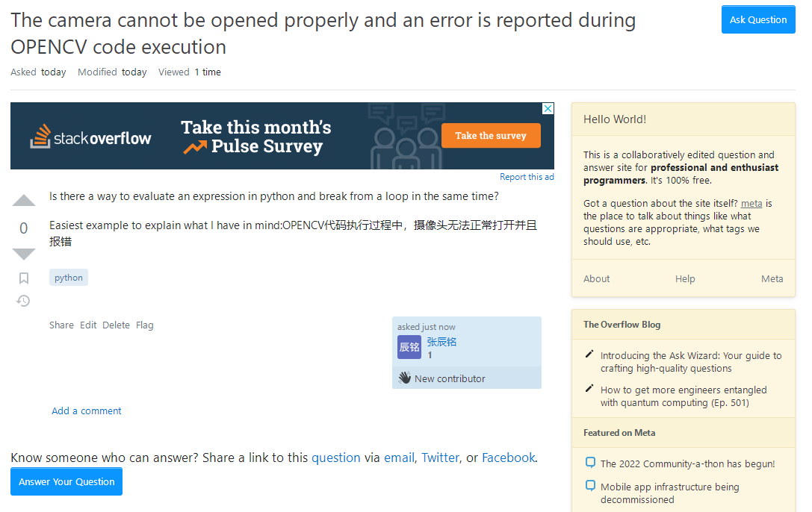The image size is (812, 512).
Task: Click the pencil icon beside Ask Wizard post
Action: coord(590,354)
